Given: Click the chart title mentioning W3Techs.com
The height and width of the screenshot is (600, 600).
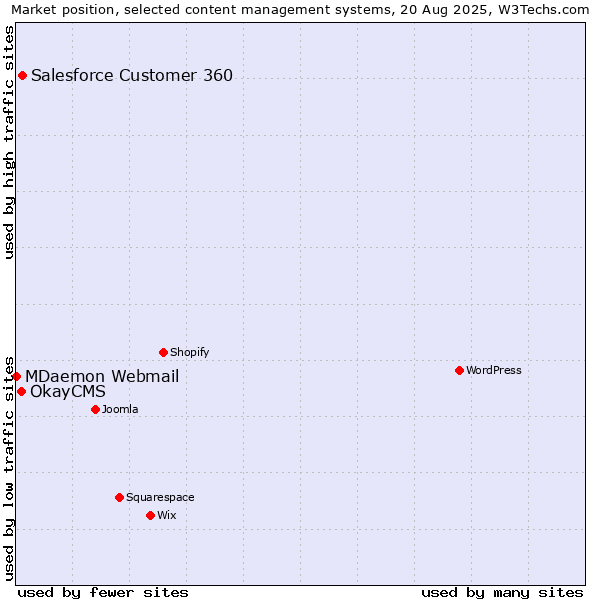Looking at the screenshot, I should click(x=300, y=10).
